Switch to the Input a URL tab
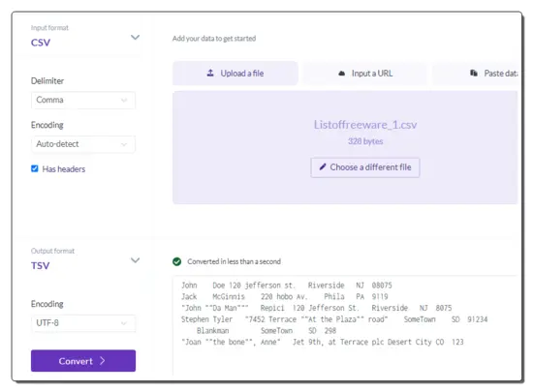533x392 pixels. tap(365, 74)
